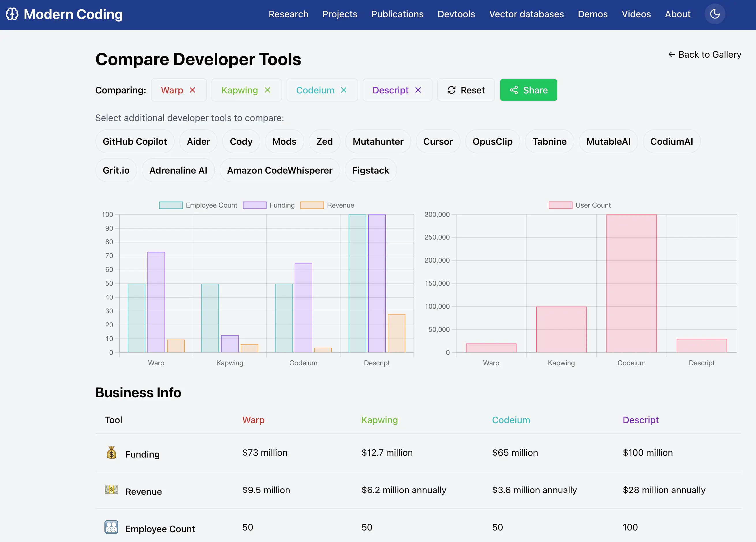This screenshot has width=756, height=542.
Task: Add Cursor to the comparison
Action: tap(438, 141)
